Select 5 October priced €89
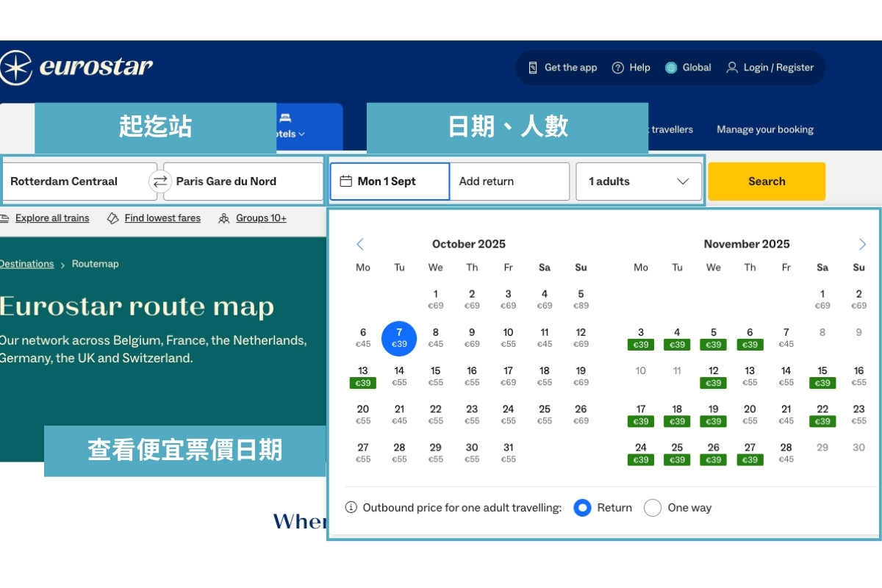882x588 pixels. coord(581,299)
